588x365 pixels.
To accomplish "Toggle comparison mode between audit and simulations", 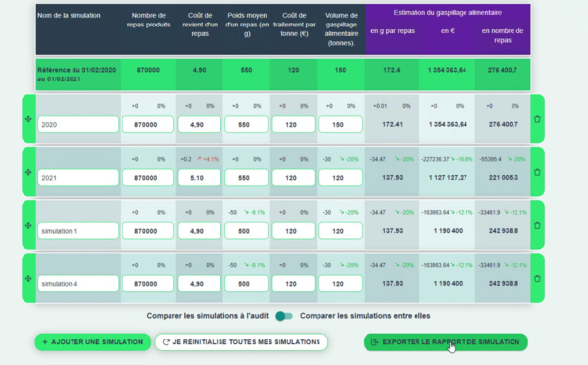I will coord(284,316).
